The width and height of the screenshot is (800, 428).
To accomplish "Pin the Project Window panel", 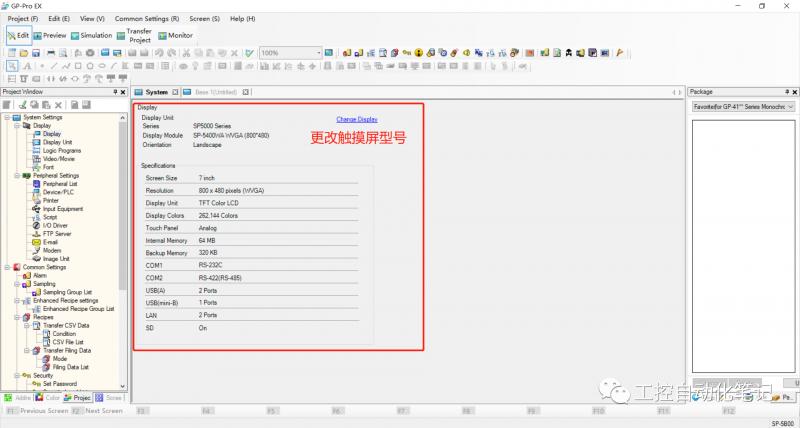I will coord(115,92).
